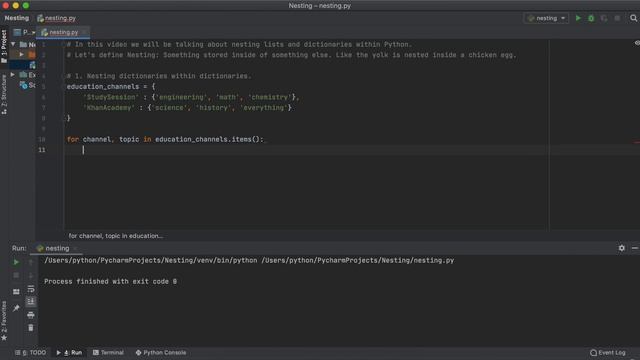
Task: Select Scratches and Consoles node
Action: [x=28, y=85]
